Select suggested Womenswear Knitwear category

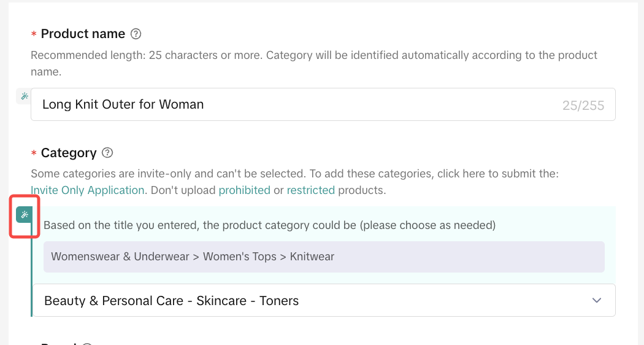(x=193, y=257)
